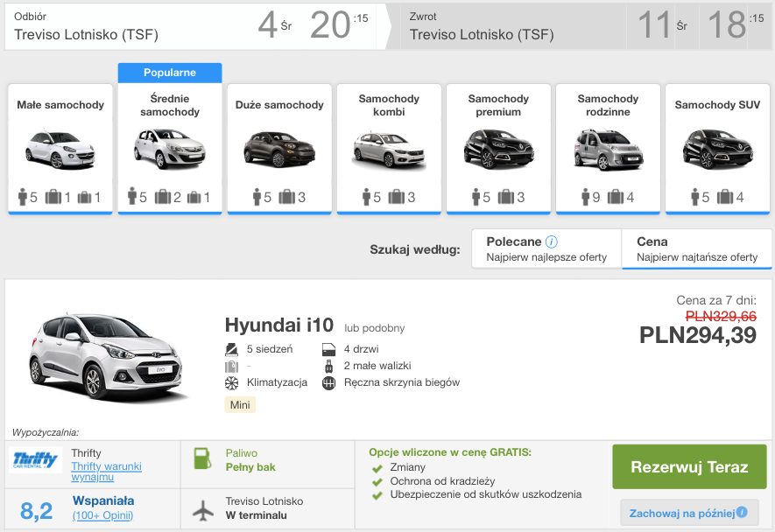Select the Małe samochody category card
The height and width of the screenshot is (532, 775).
tap(60, 149)
